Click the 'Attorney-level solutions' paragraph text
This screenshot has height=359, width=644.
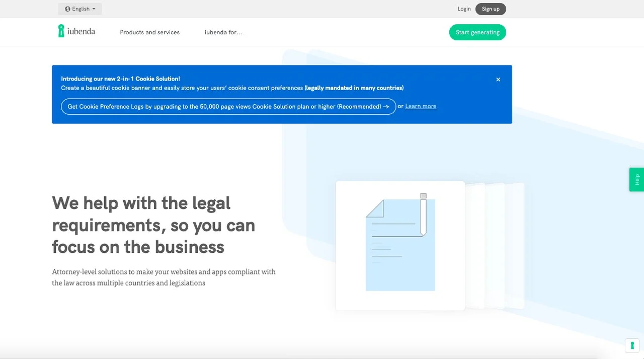pyautogui.click(x=164, y=277)
